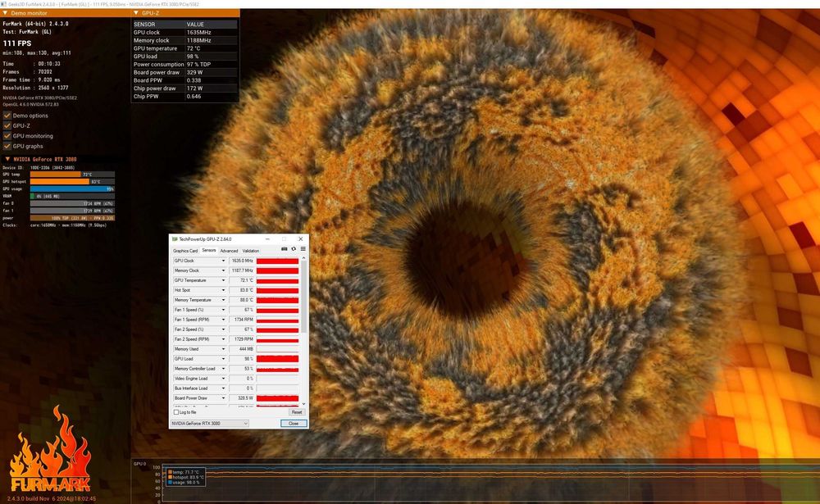The width and height of the screenshot is (820, 504).
Task: Open the GPU Clock sensor dropdown
Action: [222, 261]
